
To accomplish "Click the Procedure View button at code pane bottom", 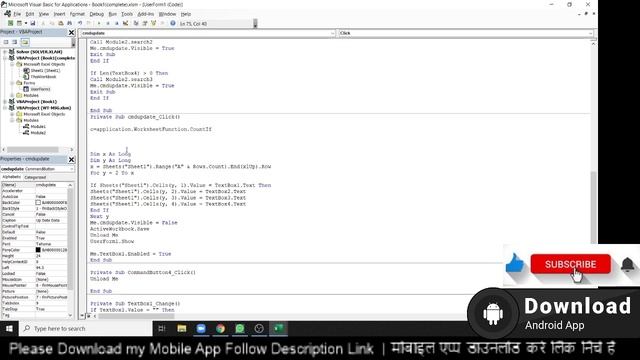I will 83,316.
